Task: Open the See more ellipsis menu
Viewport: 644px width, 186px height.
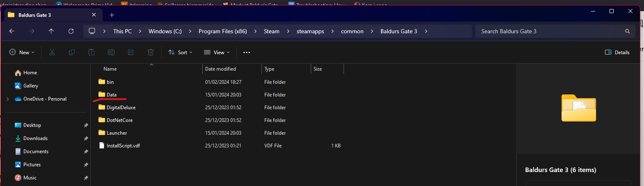Action: tap(247, 52)
